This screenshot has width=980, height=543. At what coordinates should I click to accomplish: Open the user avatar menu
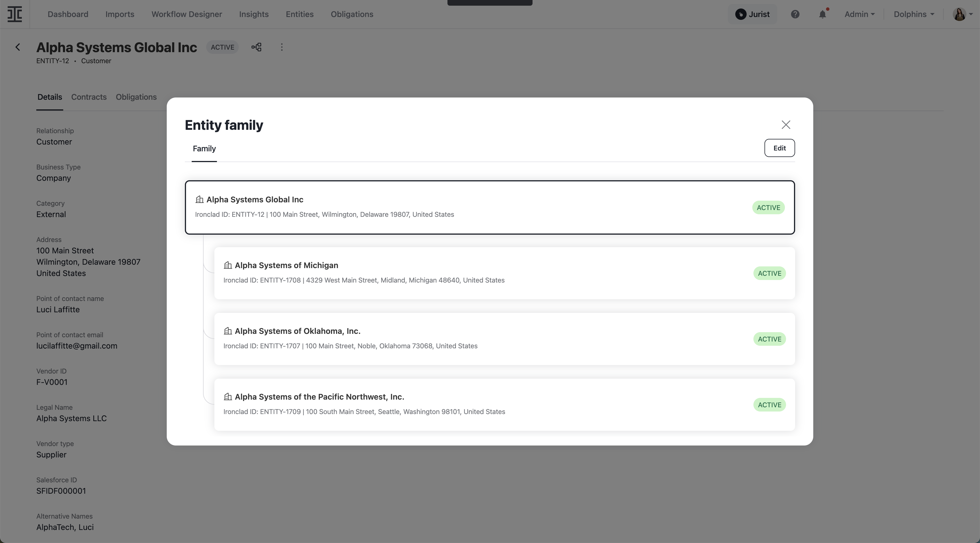tap(962, 14)
